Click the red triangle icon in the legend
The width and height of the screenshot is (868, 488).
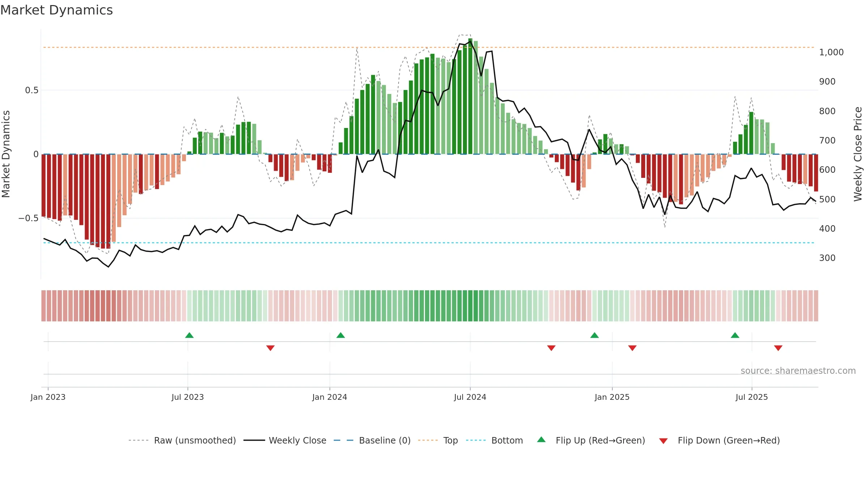(663, 441)
